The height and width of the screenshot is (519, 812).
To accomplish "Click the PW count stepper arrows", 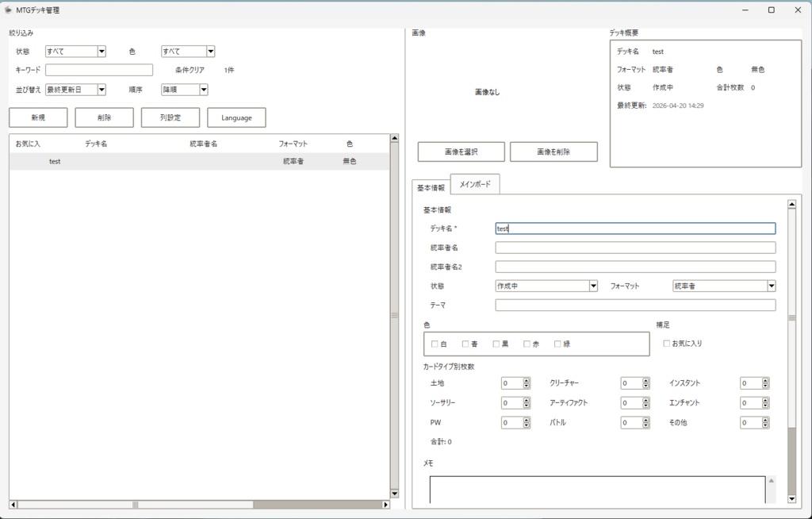I will [527, 422].
